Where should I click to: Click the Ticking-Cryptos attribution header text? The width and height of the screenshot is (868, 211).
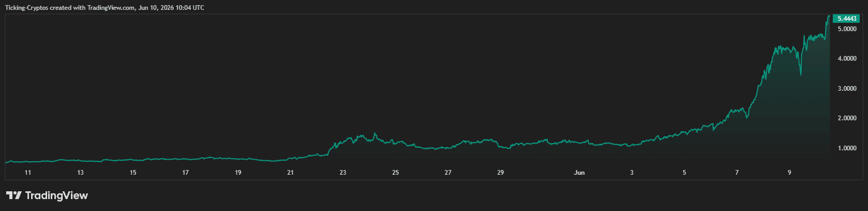coord(104,8)
